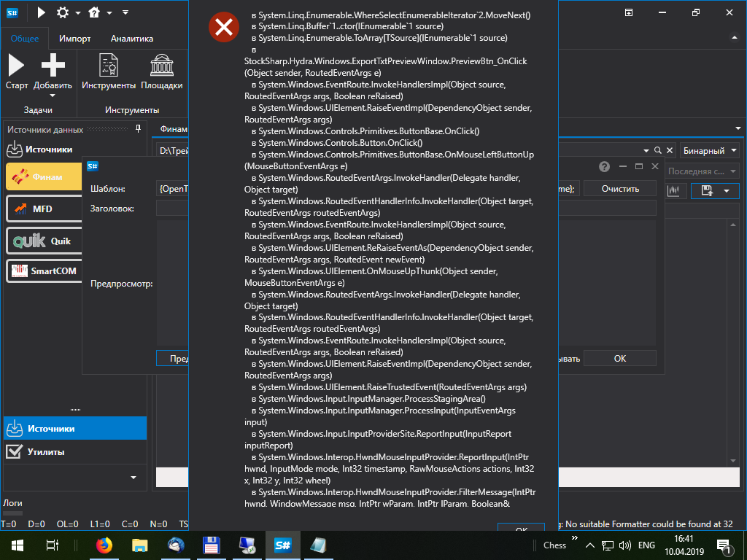Viewport: 747px width, 560px height.
Task: Open the gear settings icon in title bar
Action: [x=63, y=12]
